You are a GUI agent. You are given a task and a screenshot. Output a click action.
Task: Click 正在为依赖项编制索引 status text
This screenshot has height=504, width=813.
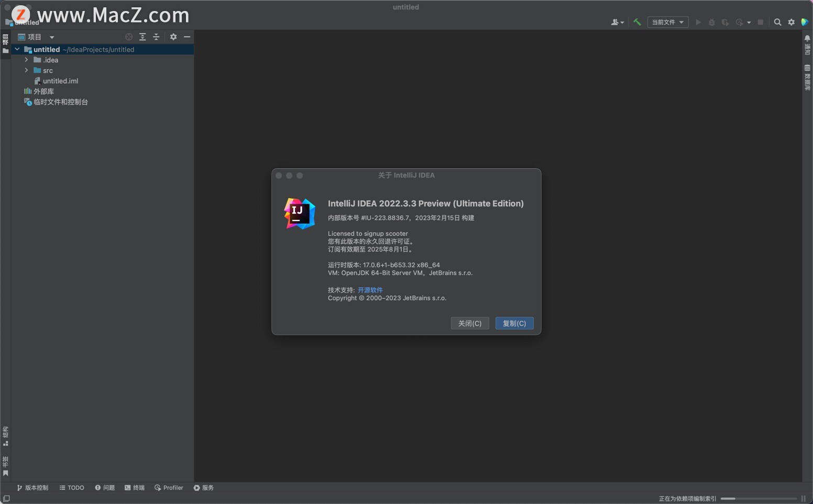[x=687, y=498]
